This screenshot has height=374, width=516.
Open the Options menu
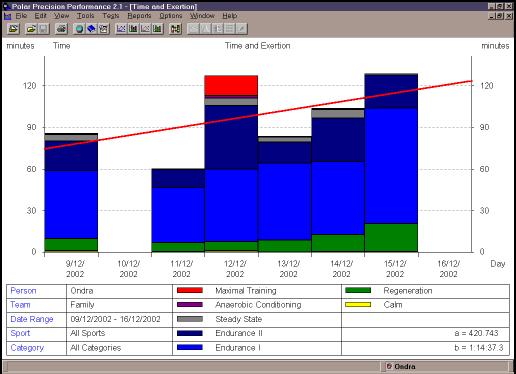click(171, 16)
